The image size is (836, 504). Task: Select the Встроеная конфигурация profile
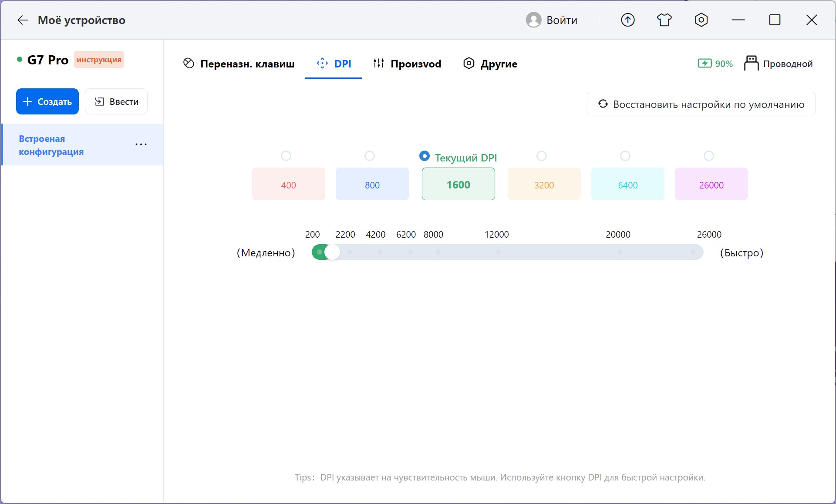(x=83, y=144)
